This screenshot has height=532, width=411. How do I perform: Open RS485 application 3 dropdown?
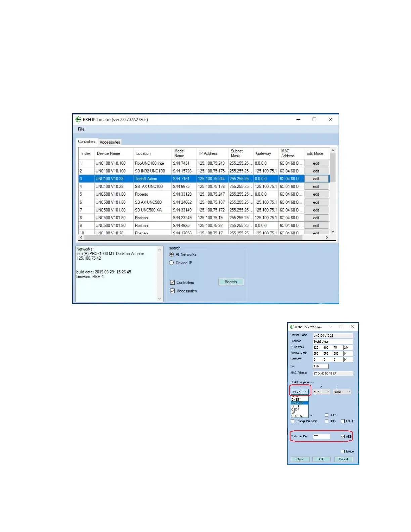click(x=342, y=392)
